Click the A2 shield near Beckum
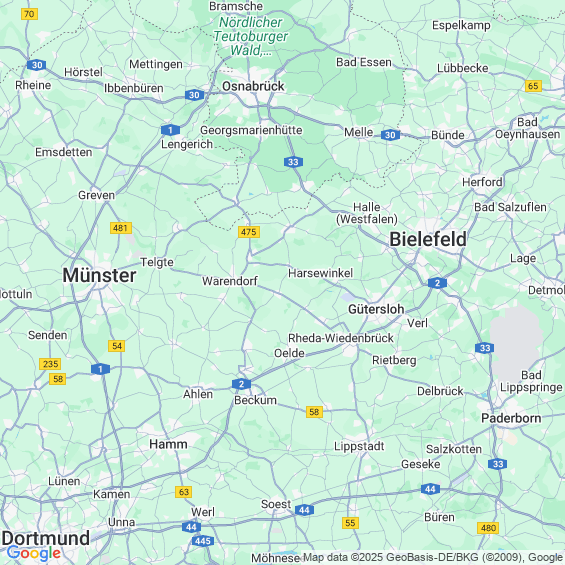 [241, 384]
